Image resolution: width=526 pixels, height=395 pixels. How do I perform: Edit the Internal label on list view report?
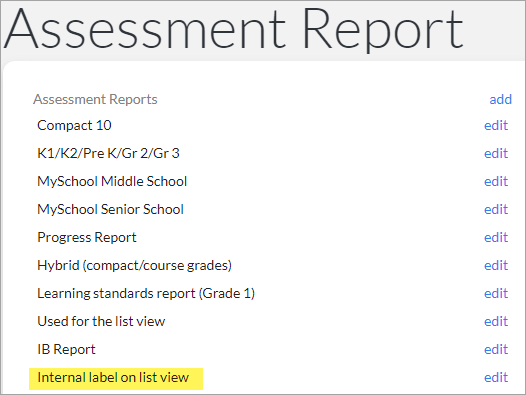tap(496, 377)
